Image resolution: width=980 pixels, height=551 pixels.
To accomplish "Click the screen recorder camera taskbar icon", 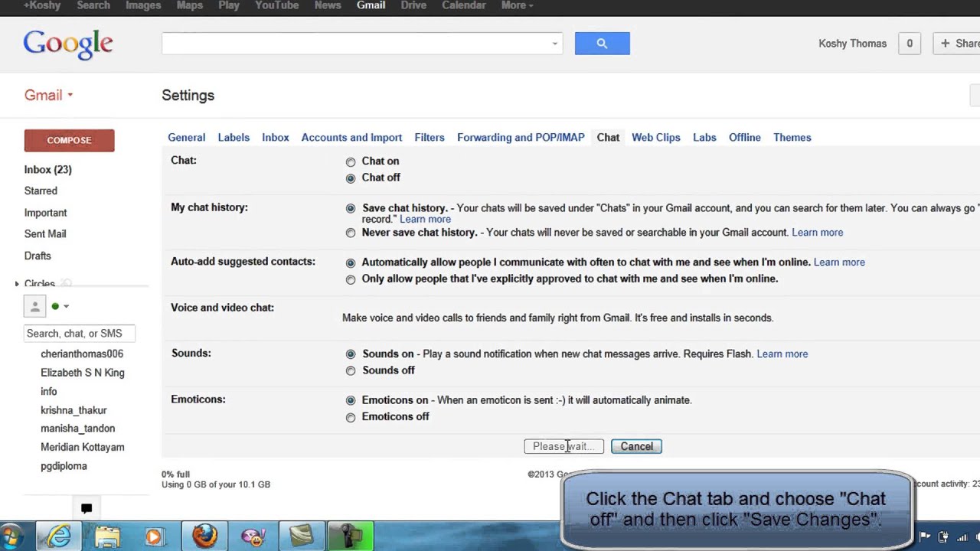I will coord(350,537).
